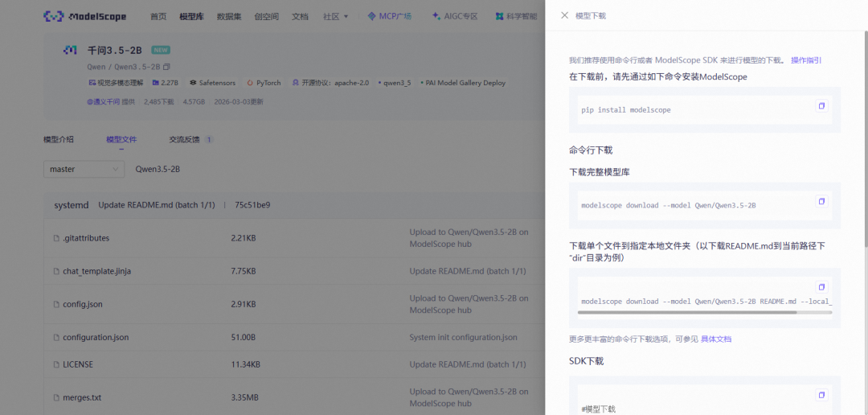This screenshot has width=868, height=415.
Task: Open the 操作指引 link
Action: [806, 60]
